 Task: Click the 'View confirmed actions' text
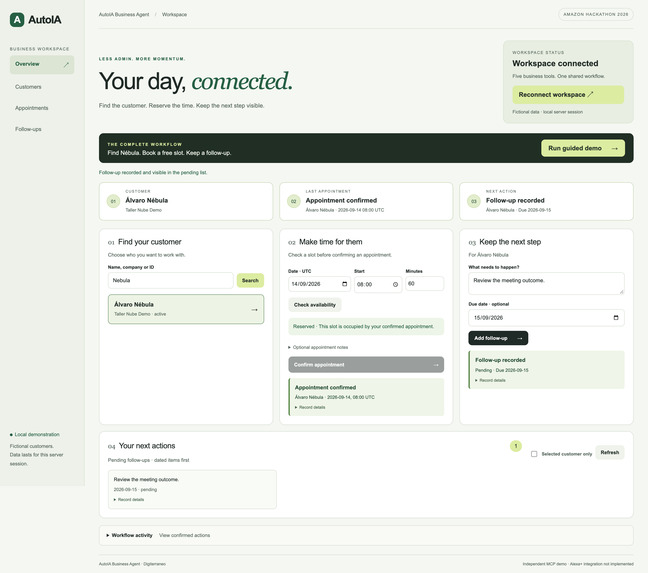(x=184, y=535)
